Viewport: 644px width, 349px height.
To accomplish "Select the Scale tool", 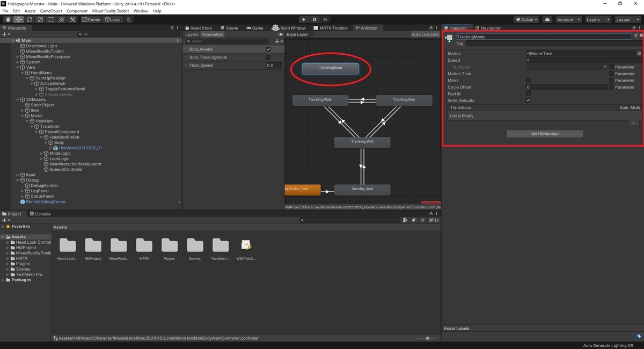I will 40,20.
